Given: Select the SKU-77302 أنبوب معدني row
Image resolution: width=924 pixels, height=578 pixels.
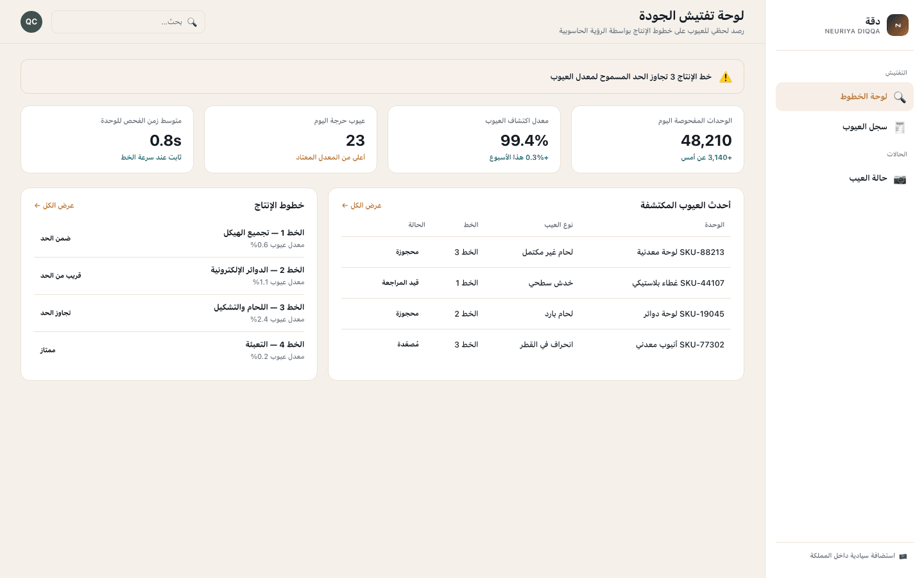Looking at the screenshot, I should [x=536, y=345].
